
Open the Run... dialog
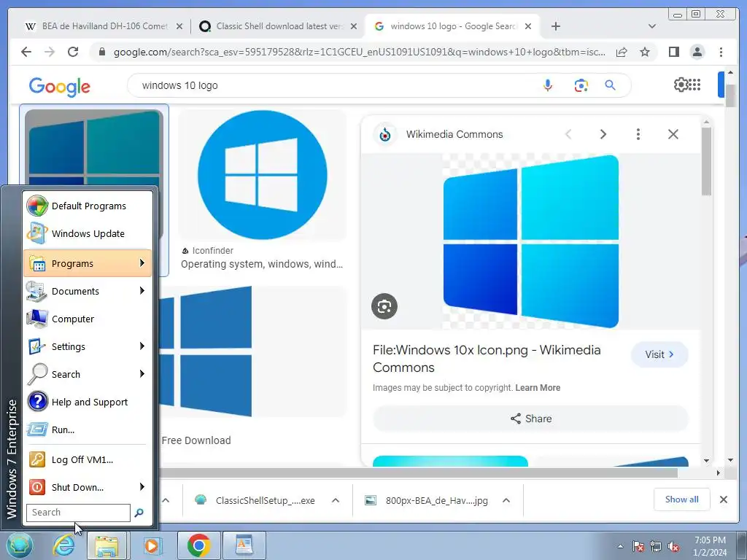88,429
